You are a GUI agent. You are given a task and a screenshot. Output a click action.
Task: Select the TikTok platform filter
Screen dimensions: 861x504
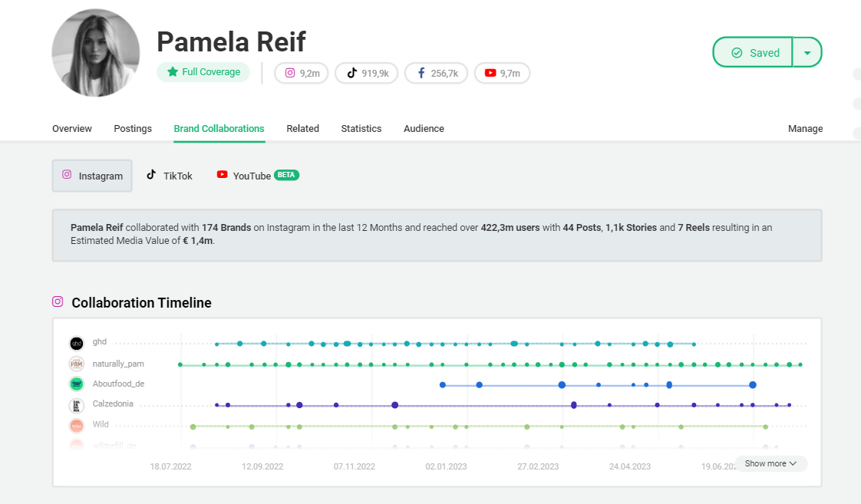(x=170, y=176)
